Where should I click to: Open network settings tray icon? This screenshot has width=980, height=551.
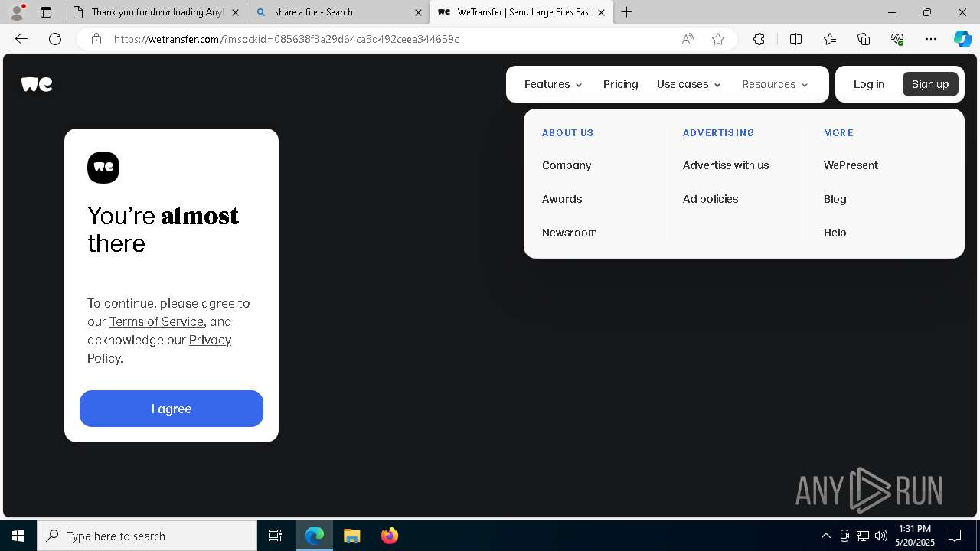click(x=862, y=536)
